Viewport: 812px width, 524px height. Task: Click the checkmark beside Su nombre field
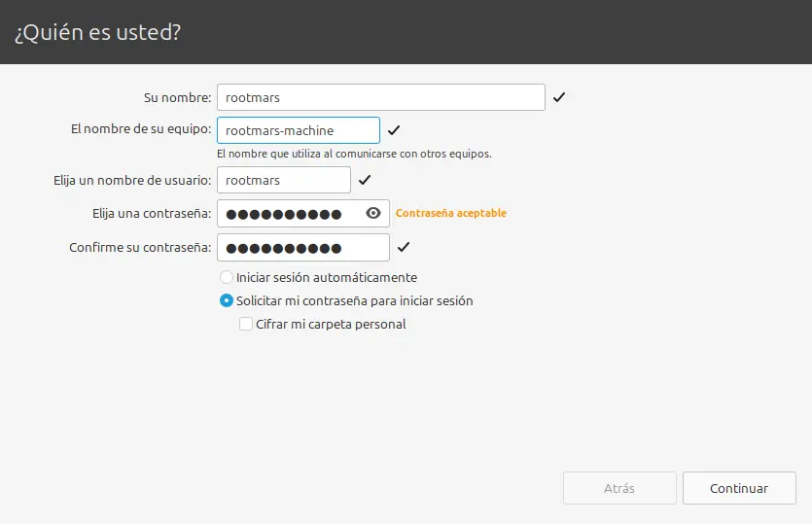(559, 97)
